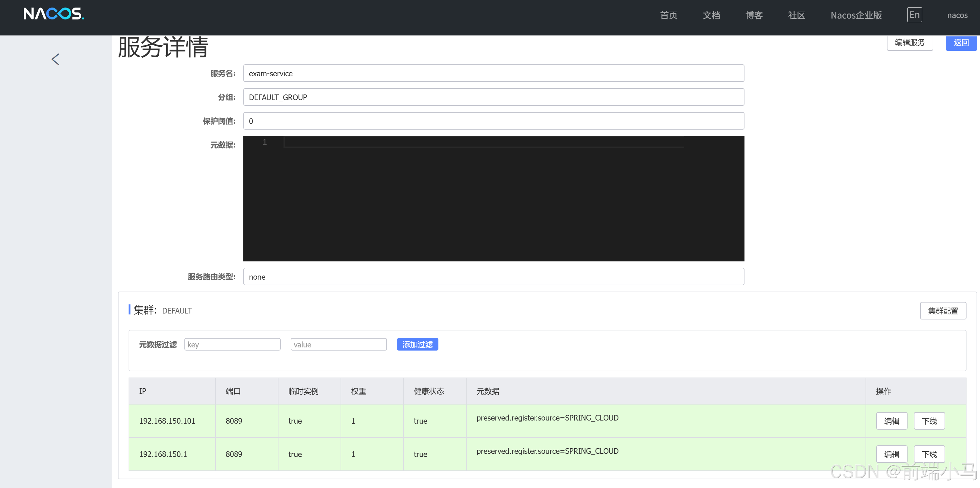This screenshot has width=980, height=488.
Task: Collapse sidebar with the back chevron
Action: [x=56, y=59]
